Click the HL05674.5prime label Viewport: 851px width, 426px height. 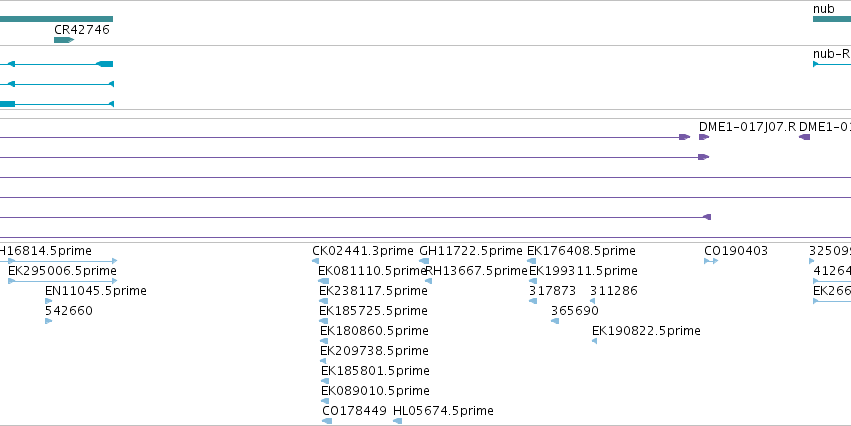(x=443, y=411)
